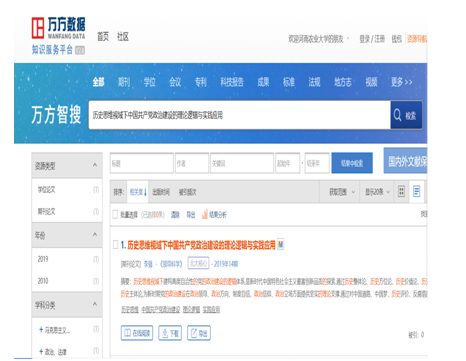Tick the checkbox for result 1
The image size is (466, 361).
pos(115,245)
